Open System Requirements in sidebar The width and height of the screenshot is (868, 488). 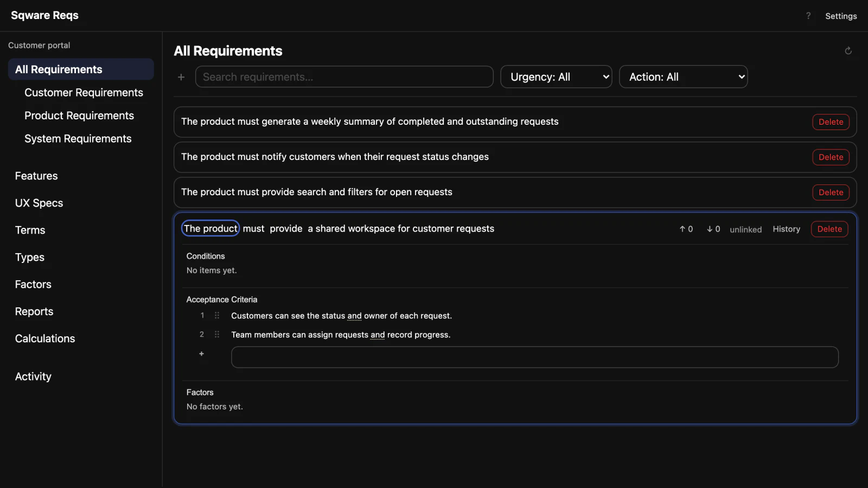point(78,139)
